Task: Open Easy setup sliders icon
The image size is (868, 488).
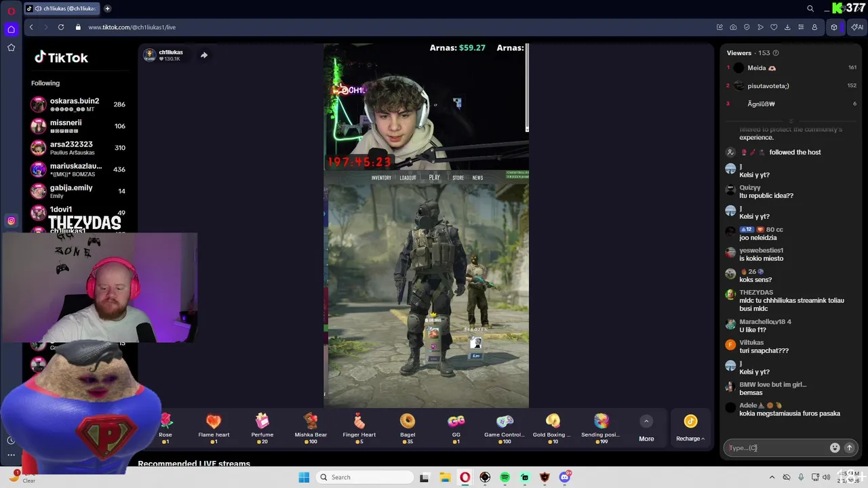Action: [x=801, y=27]
